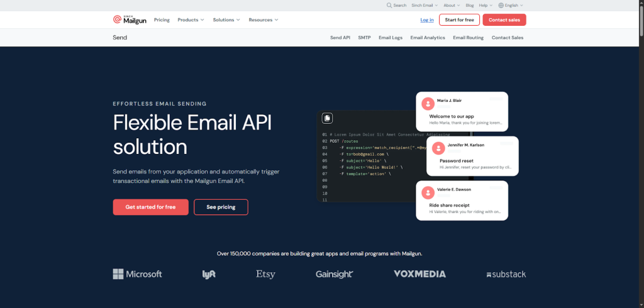Select Pricing in the main navigation
The height and width of the screenshot is (308, 644).
(x=162, y=19)
